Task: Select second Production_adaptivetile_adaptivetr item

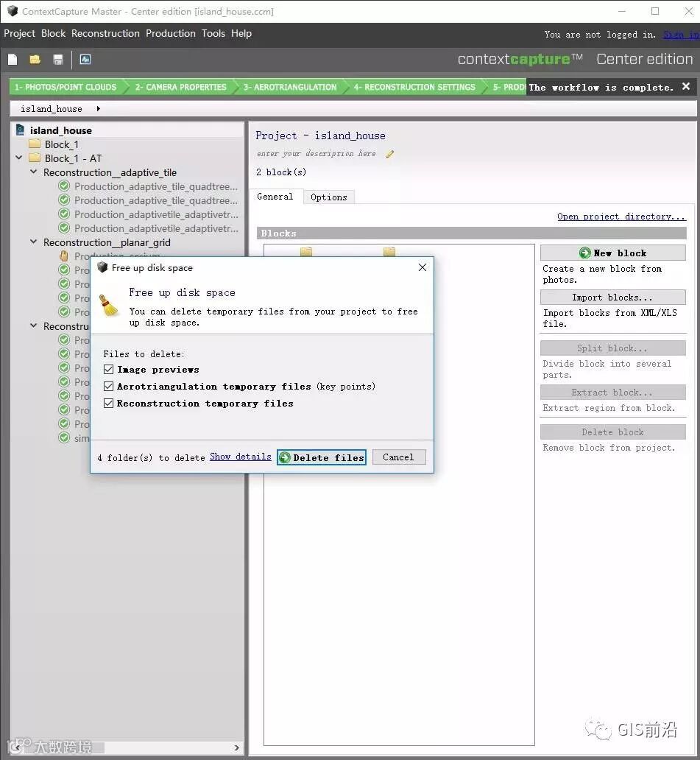Action: point(156,228)
